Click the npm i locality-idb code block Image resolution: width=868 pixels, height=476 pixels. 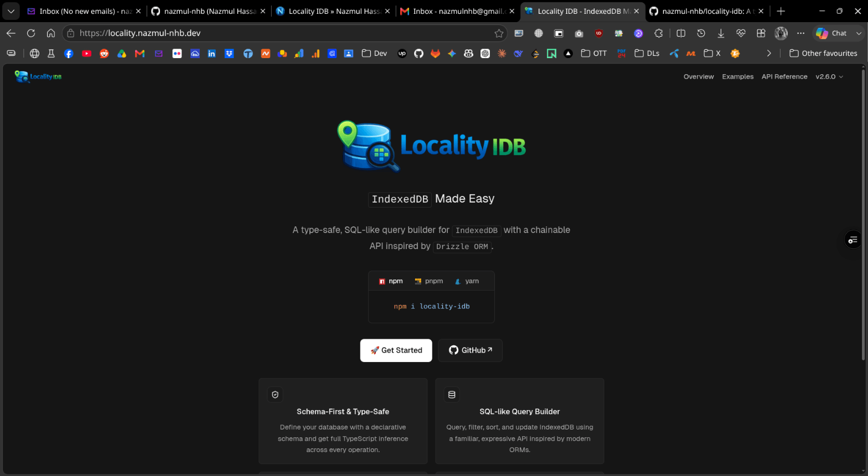tap(431, 307)
